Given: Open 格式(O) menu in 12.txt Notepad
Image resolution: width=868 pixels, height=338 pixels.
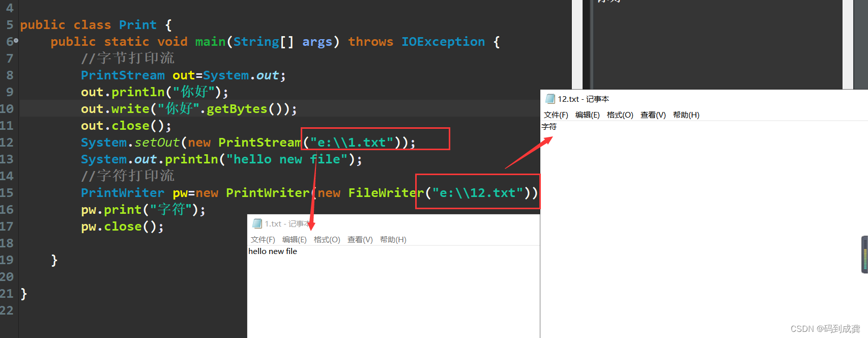Looking at the screenshot, I should (620, 115).
